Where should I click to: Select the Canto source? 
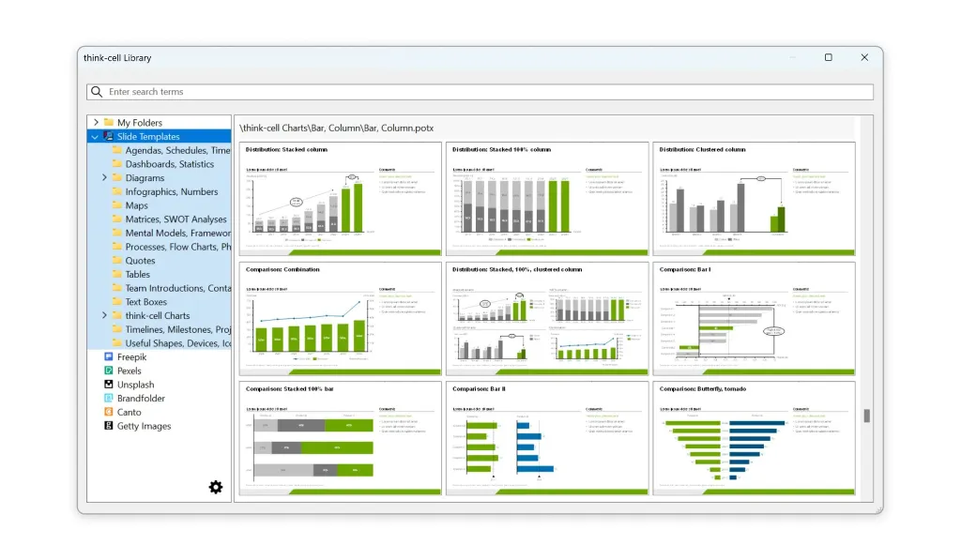pyautogui.click(x=129, y=412)
